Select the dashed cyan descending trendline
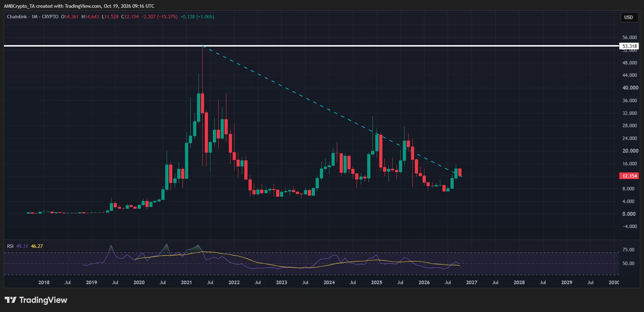The image size is (644, 312). click(x=332, y=111)
